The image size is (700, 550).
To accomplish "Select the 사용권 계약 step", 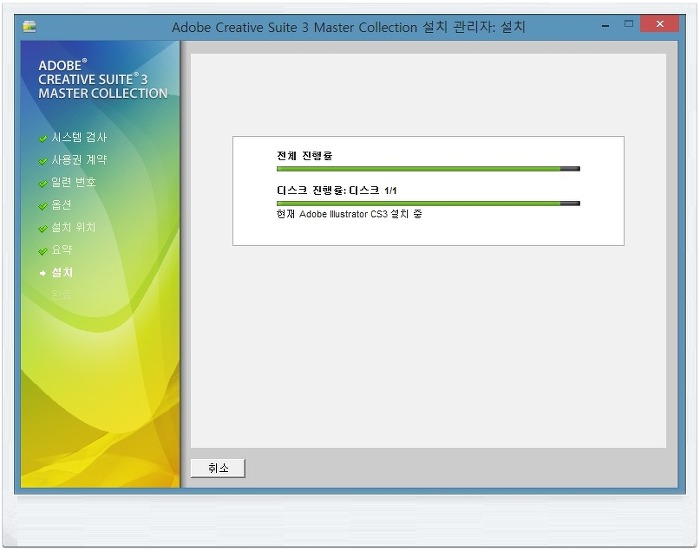I will tap(79, 159).
